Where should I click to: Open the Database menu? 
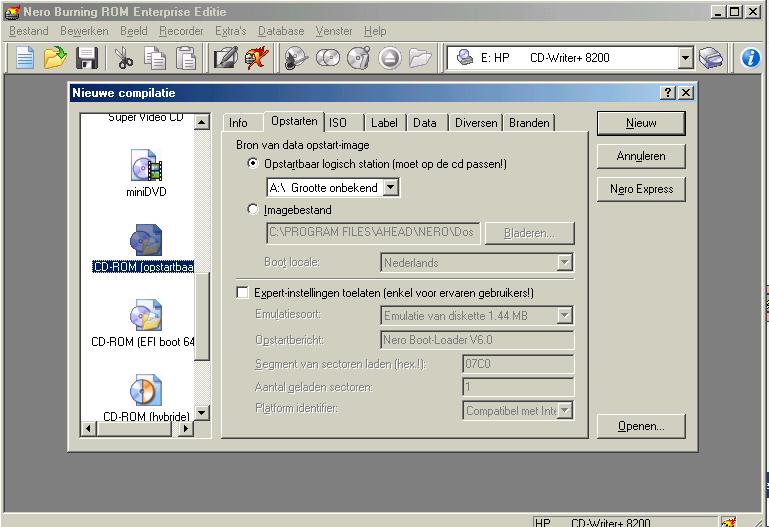pos(281,31)
